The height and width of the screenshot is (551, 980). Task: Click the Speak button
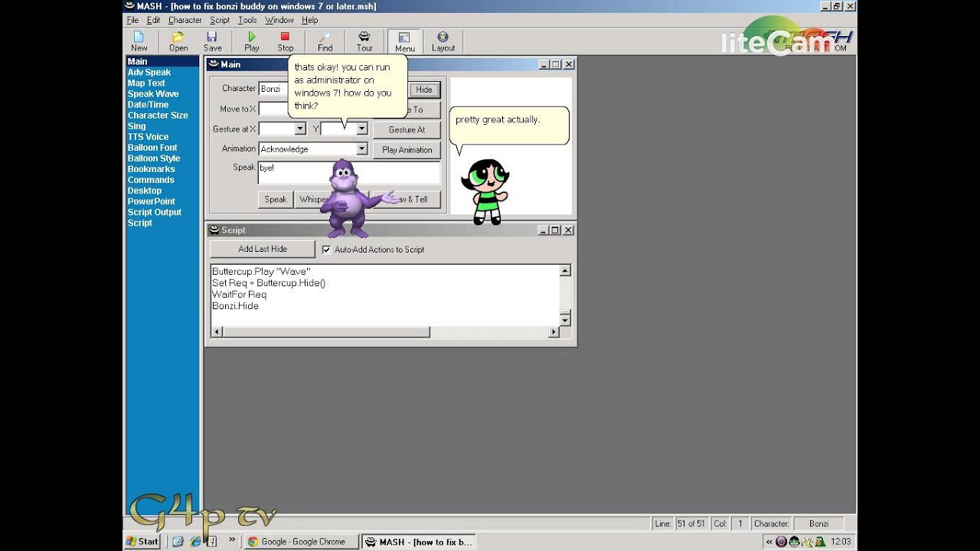[x=276, y=199]
